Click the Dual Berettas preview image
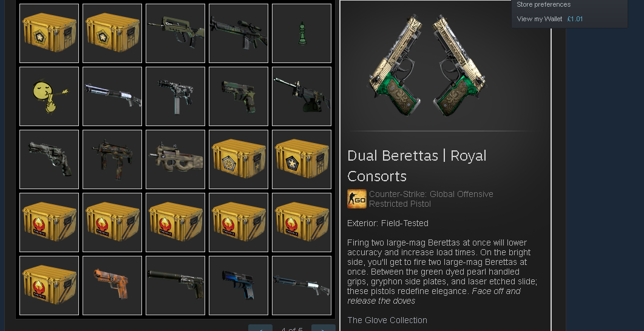The image size is (644, 331). pos(427,65)
